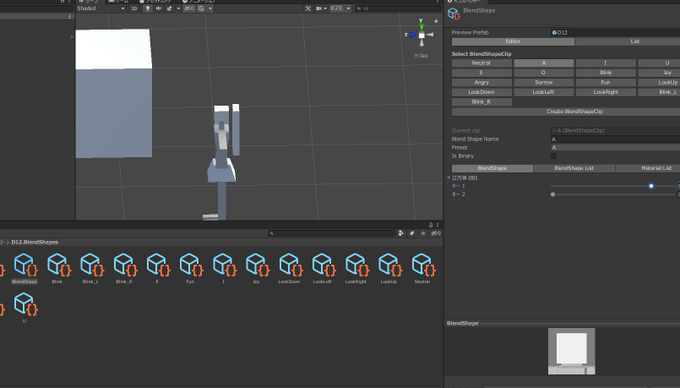Select the LookDown clip asset icon
This screenshot has width=680, height=388.
(291, 265)
